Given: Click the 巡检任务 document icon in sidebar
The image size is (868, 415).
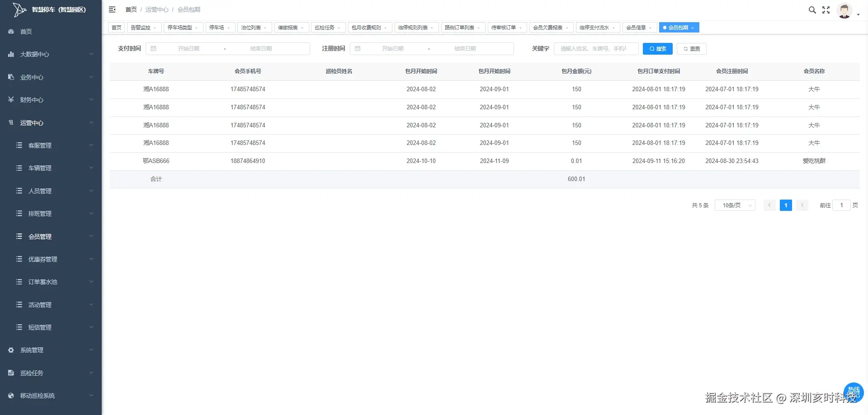Looking at the screenshot, I should (11, 373).
